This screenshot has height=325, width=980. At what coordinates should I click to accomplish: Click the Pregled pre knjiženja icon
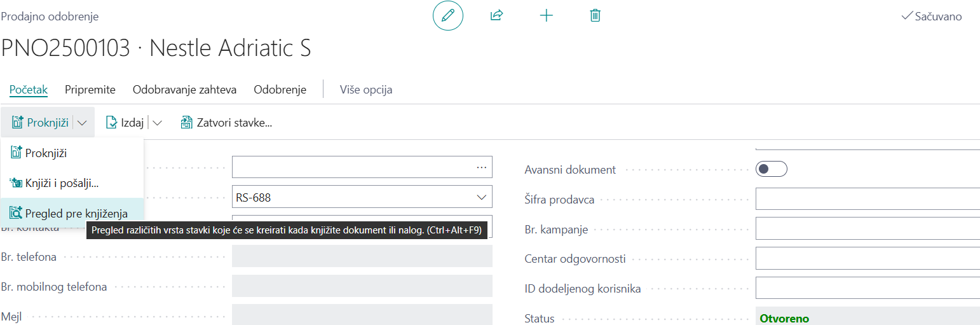point(16,214)
